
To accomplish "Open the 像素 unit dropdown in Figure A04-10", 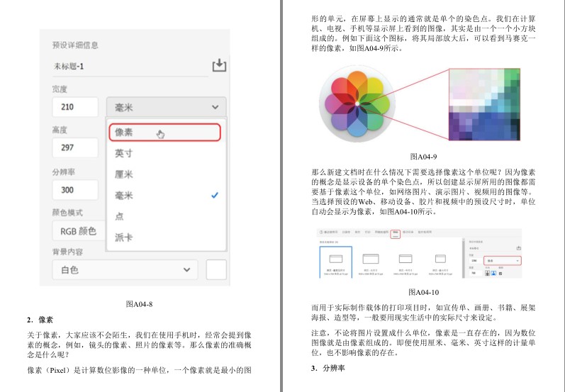I will click(x=503, y=261).
